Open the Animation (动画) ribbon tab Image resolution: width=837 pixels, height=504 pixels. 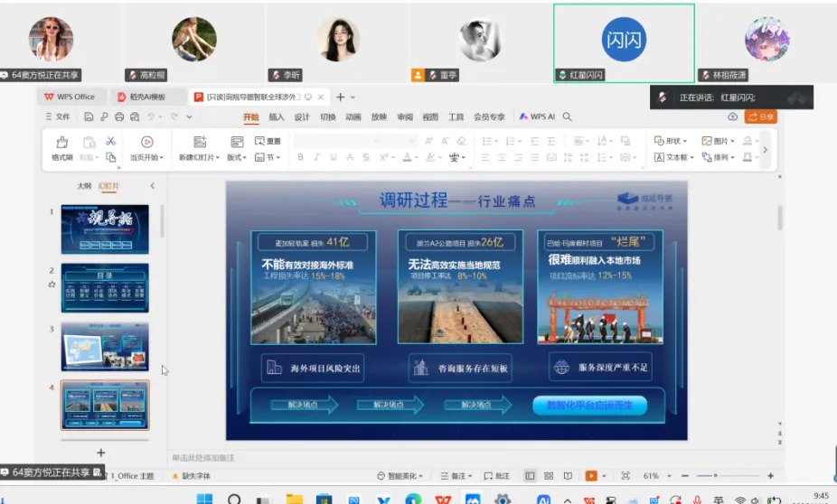point(353,117)
